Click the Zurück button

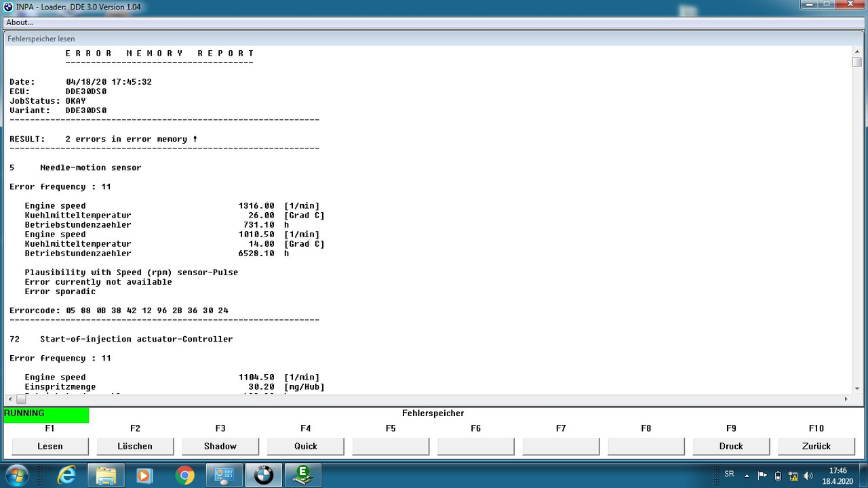pos(816,446)
